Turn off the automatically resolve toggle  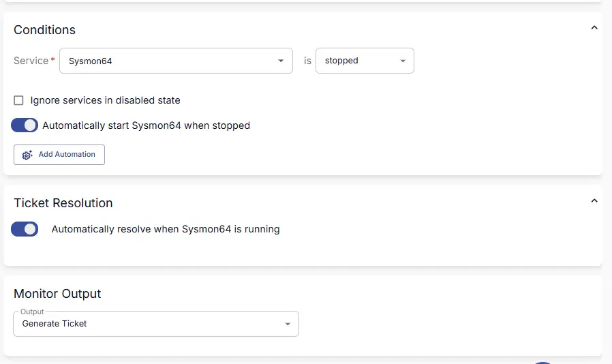point(25,229)
